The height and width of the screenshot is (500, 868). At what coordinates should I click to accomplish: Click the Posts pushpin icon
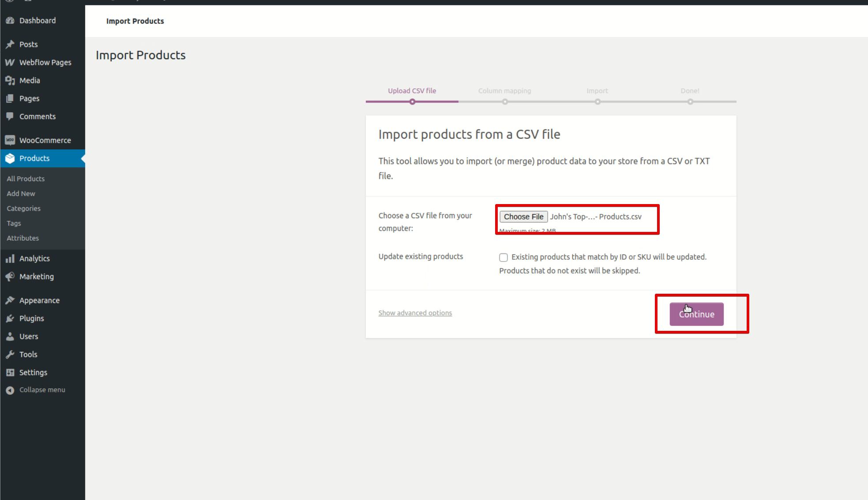click(x=10, y=44)
